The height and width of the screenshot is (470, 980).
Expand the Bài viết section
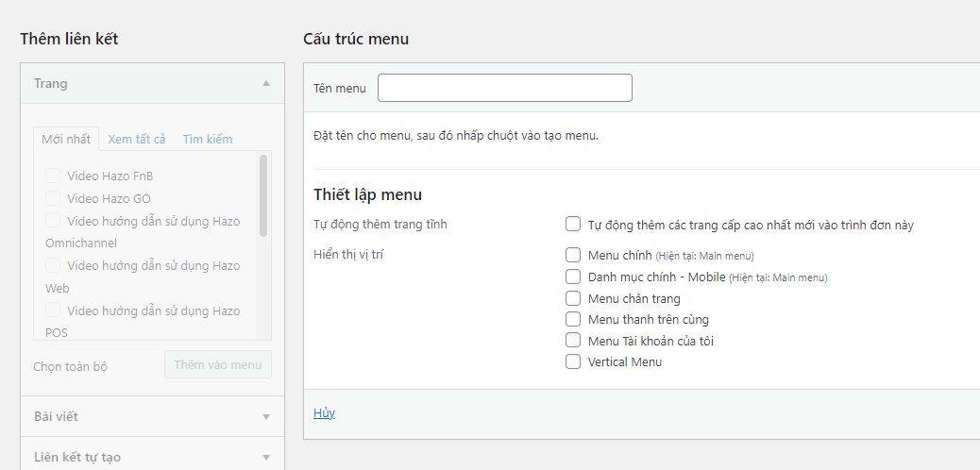(266, 416)
